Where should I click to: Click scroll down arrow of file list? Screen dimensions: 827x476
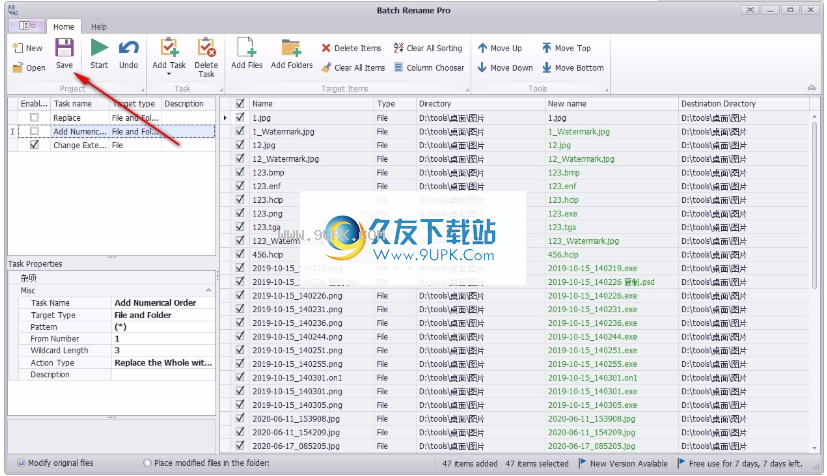click(x=815, y=448)
